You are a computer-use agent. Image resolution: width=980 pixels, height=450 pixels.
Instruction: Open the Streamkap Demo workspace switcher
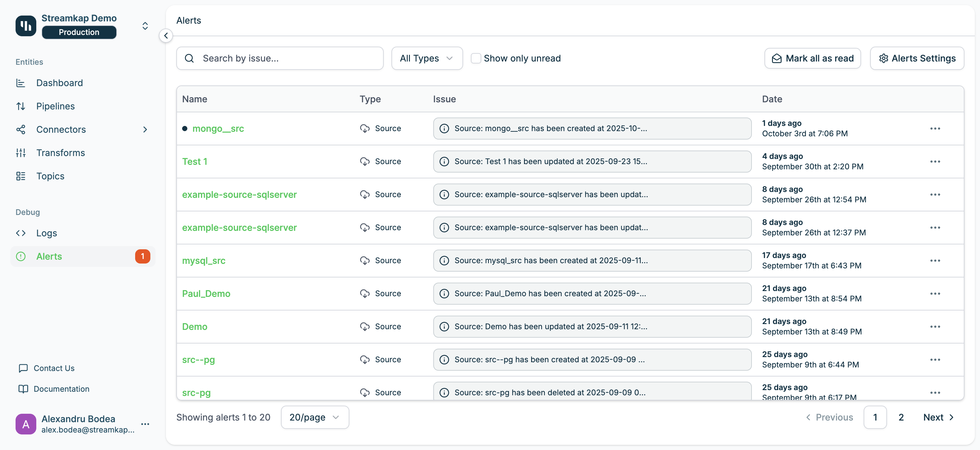(x=145, y=26)
